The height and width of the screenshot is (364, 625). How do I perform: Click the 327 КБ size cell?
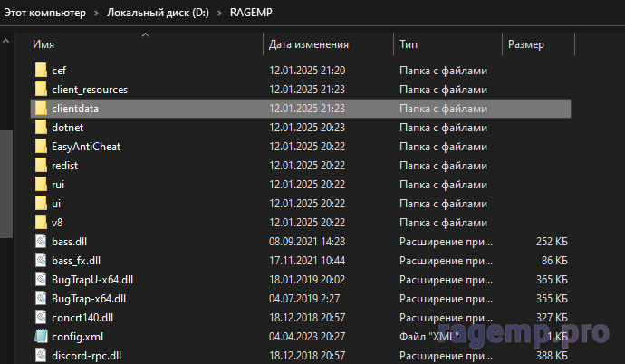(552, 318)
